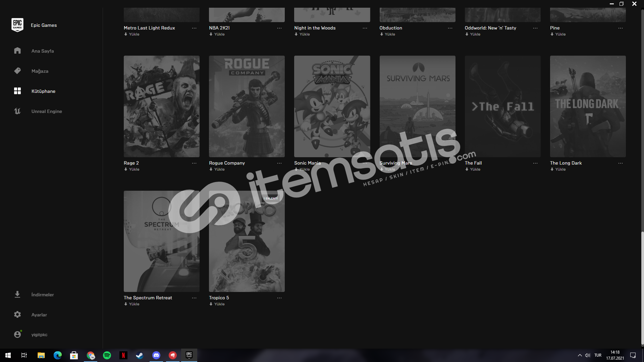
Task: Click Yükle under The Spectrum Retreat
Action: (x=132, y=304)
